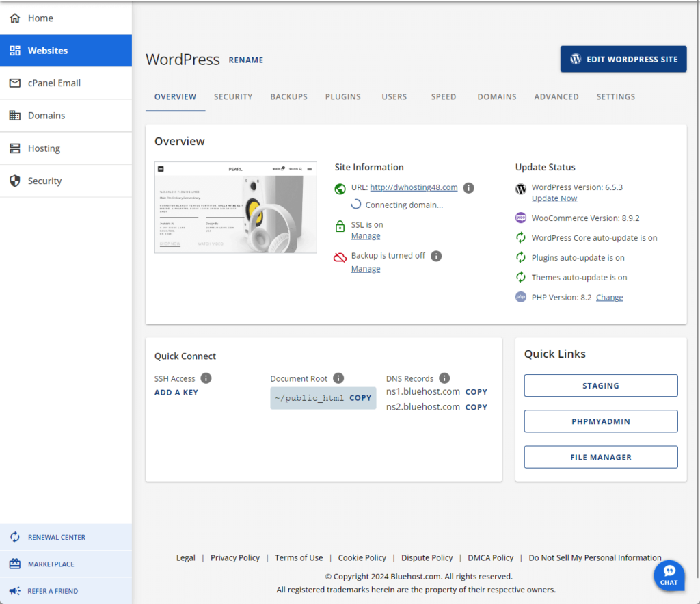
Task: Click the Websites grid icon
Action: click(15, 51)
